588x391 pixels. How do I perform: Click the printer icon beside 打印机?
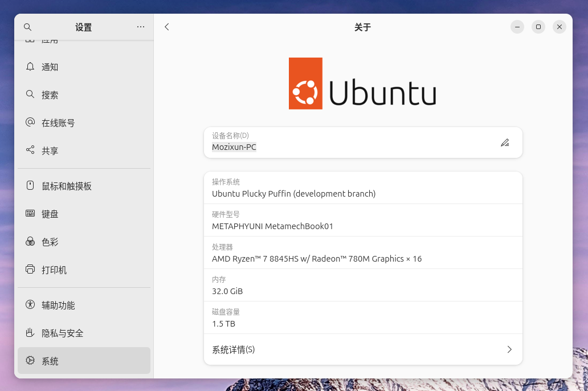(x=30, y=269)
